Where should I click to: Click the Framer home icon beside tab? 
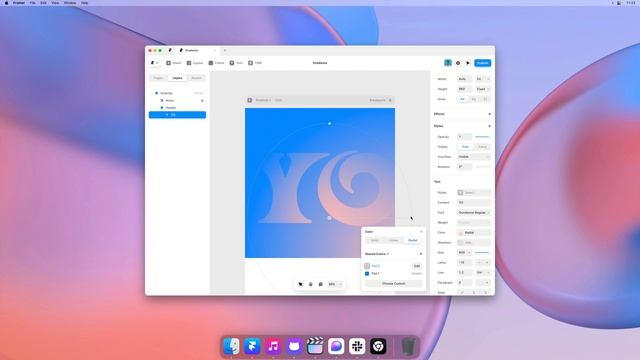coord(170,50)
